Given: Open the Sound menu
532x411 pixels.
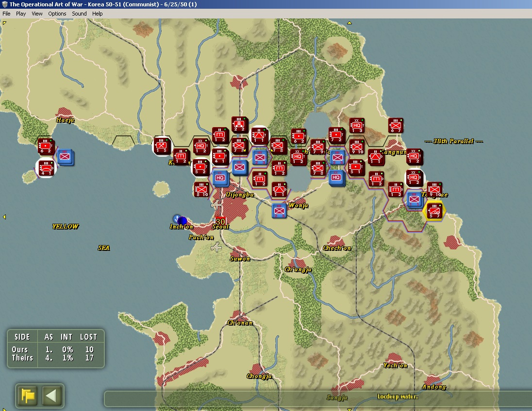Looking at the screenshot, I should tap(79, 14).
